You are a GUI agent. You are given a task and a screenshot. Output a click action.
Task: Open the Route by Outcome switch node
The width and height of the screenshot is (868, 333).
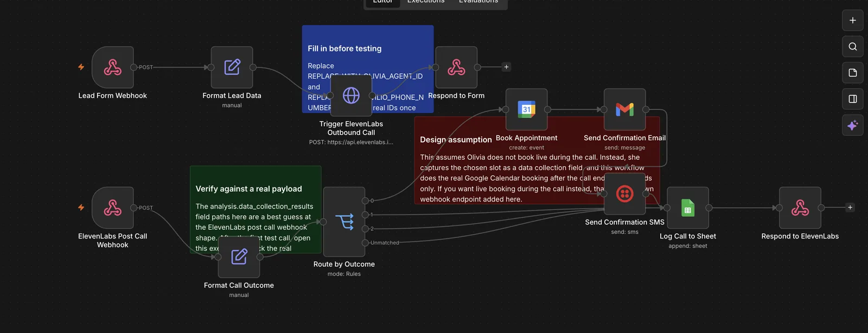point(344,222)
